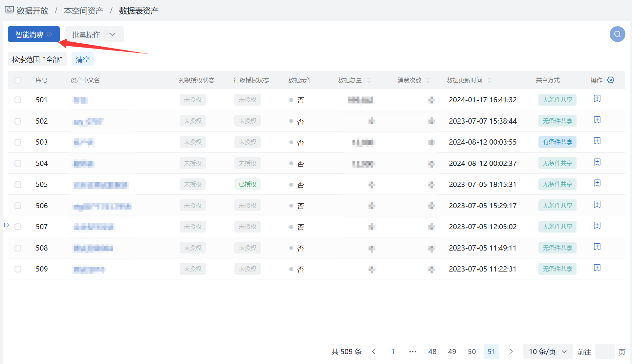Click the 清空 filter link
Viewport: 632px width, 364px height.
coord(82,59)
